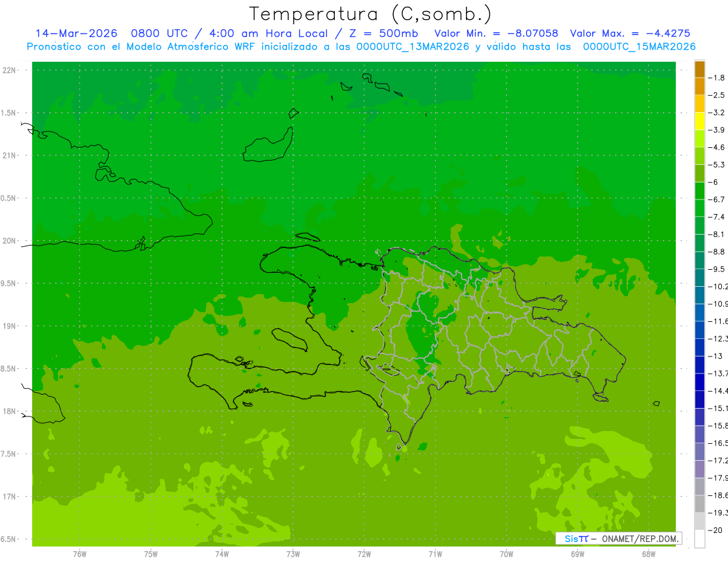Click the purple swatch between -17.2 and -17.9
This screenshot has height=562, width=728.
699,469
